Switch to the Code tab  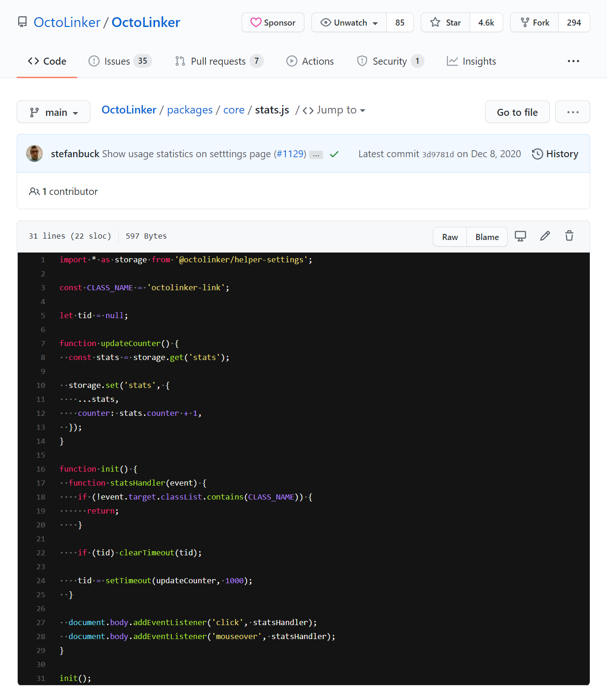pyautogui.click(x=47, y=61)
